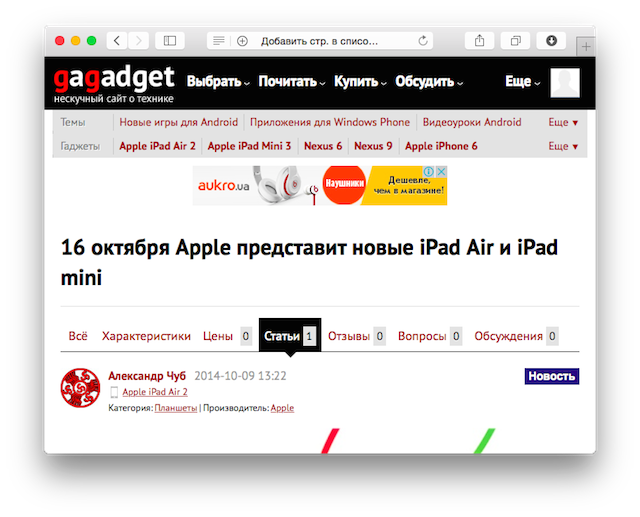
Task: Open Видеоуроки Android topic
Action: [x=472, y=122]
